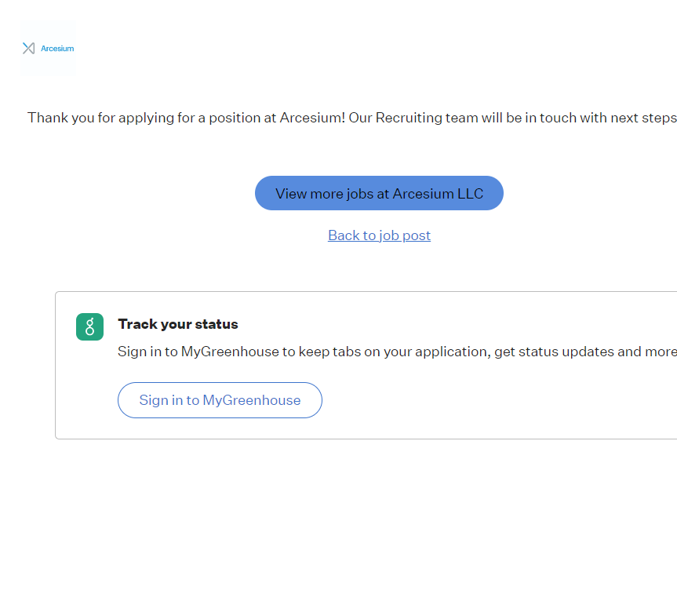Click 'MyGreenhouse' text in the outlined button
The width and height of the screenshot is (677, 616).
click(x=251, y=400)
